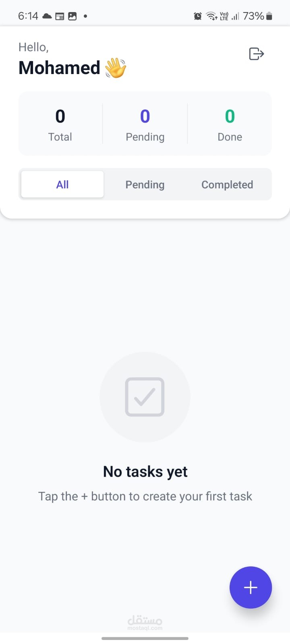Viewport: 290px width, 644px height.
Task: Click the empty-state checkmark box illustration
Action: (x=145, y=397)
